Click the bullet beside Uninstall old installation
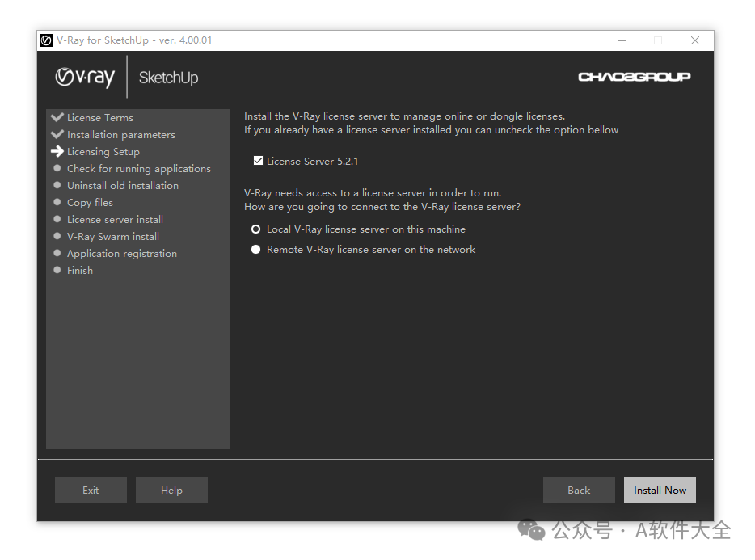The image size is (755, 560). coord(57,185)
